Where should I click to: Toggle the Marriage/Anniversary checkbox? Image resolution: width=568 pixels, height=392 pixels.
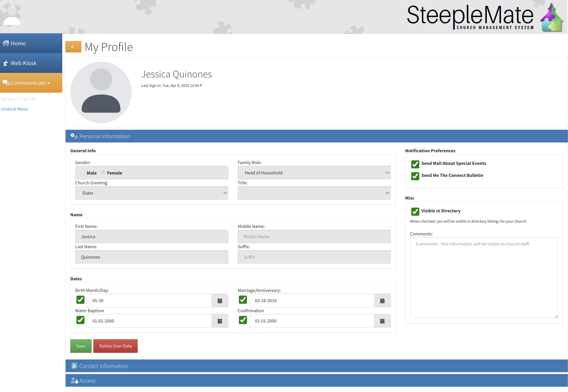click(x=243, y=300)
